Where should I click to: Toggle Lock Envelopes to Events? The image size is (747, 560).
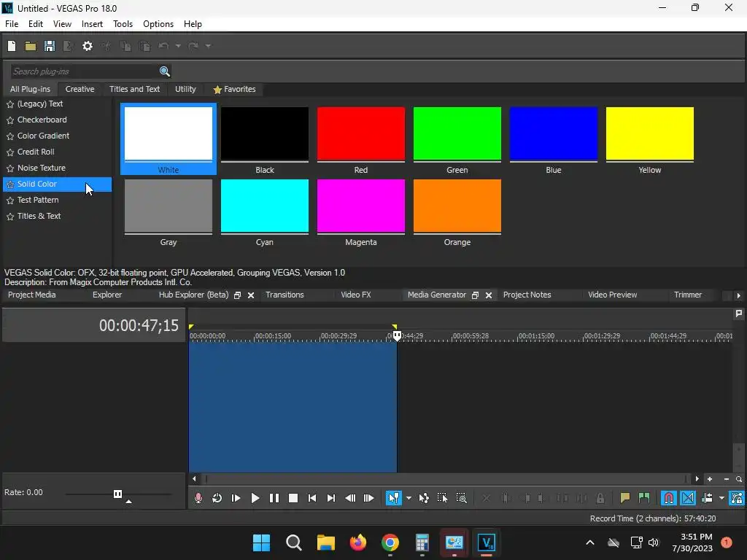coord(737,498)
